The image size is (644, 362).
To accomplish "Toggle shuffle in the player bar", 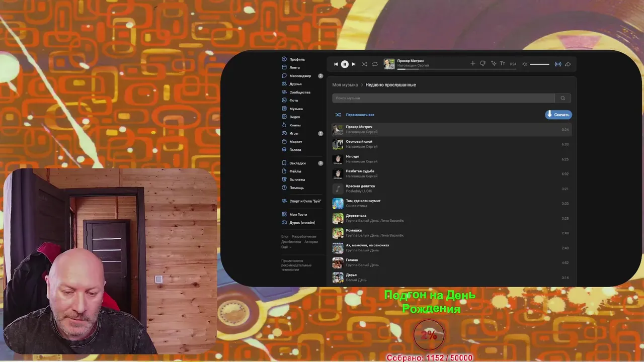I will click(364, 64).
